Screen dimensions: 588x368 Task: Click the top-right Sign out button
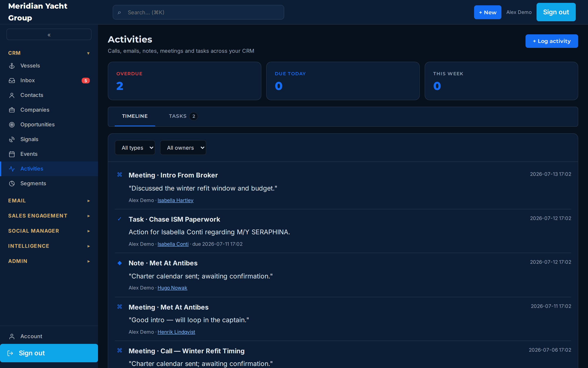point(556,12)
